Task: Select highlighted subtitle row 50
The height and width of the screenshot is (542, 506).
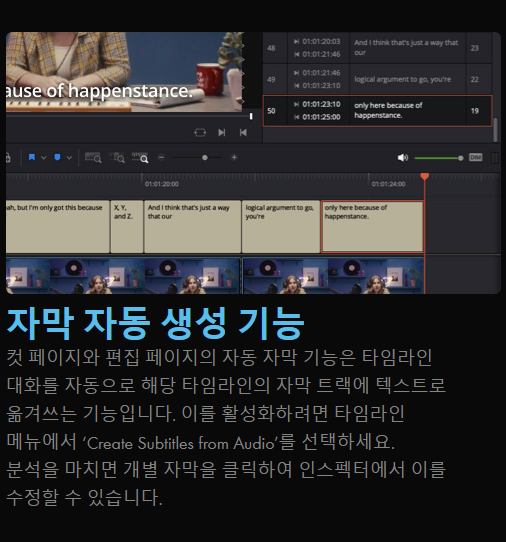Action: point(377,111)
